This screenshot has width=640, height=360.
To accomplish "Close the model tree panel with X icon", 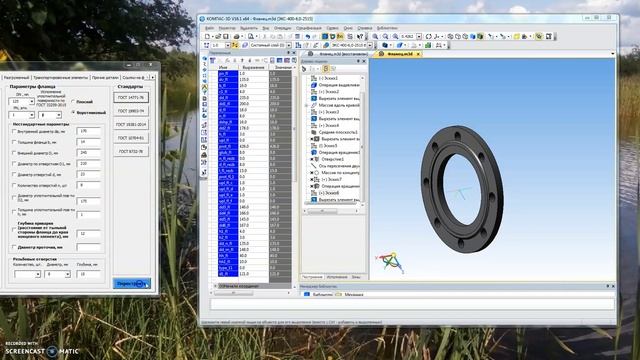I will (x=364, y=61).
